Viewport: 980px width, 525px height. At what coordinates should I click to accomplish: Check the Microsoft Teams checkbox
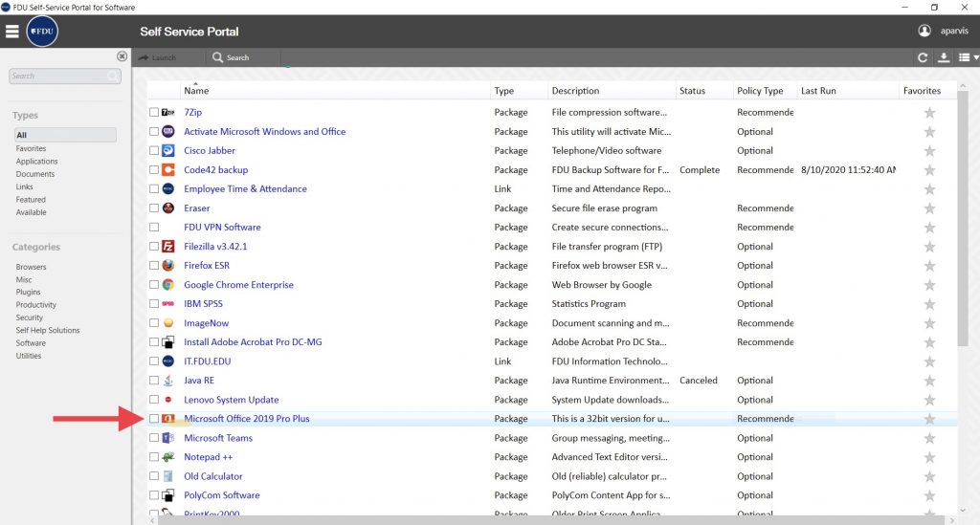[154, 438]
